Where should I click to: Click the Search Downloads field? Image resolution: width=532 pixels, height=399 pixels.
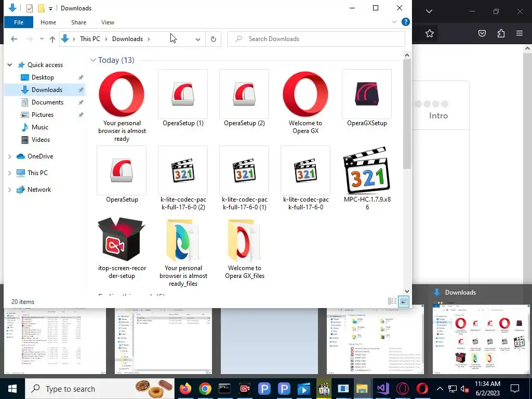click(x=316, y=39)
